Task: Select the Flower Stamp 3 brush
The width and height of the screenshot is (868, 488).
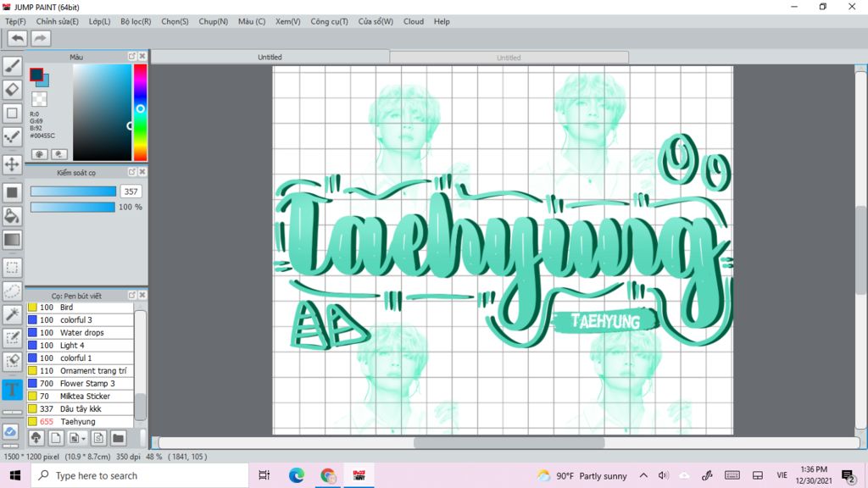Action: (x=81, y=384)
